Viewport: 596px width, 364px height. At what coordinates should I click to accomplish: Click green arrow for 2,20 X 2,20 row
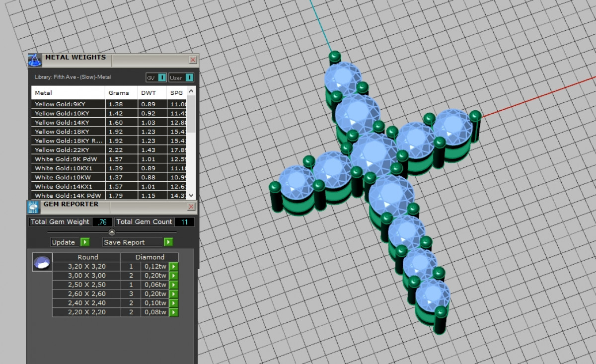coord(173,312)
